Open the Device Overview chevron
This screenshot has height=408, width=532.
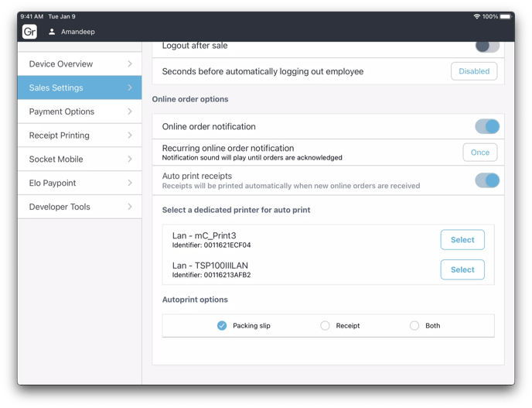pyautogui.click(x=130, y=64)
